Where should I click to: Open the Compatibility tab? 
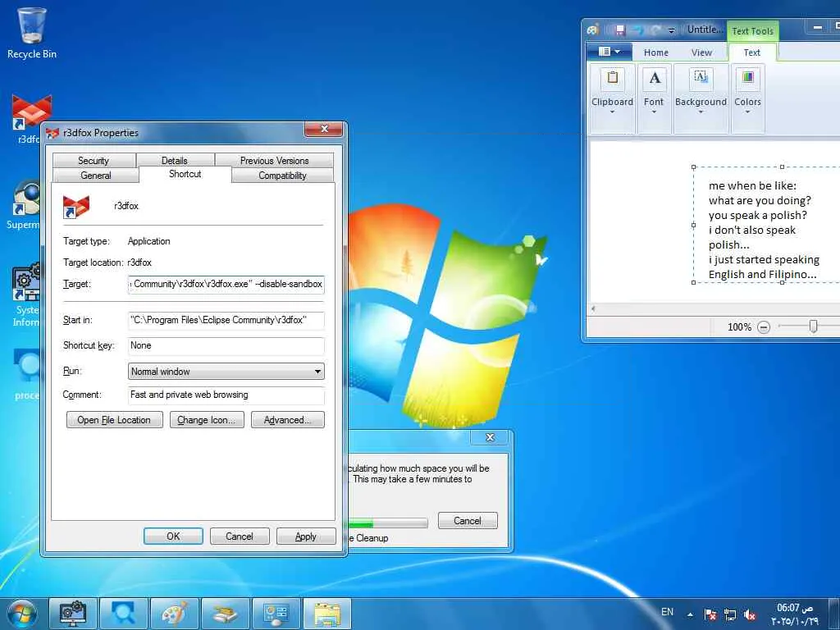click(x=282, y=176)
